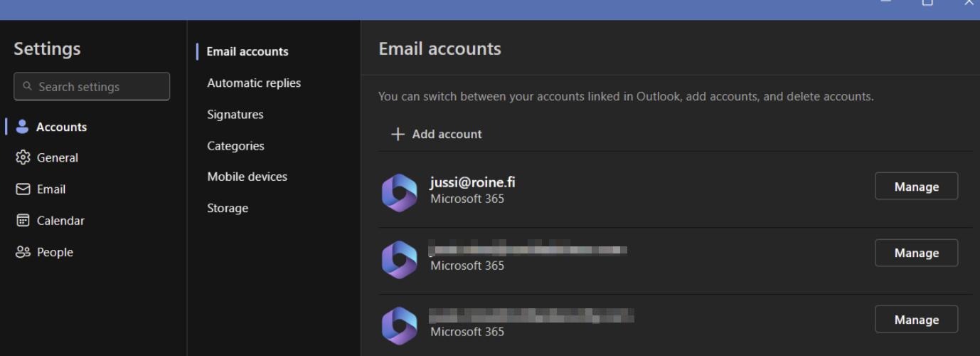This screenshot has height=356, width=980.
Task: Maximize the Settings window
Action: click(x=927, y=3)
